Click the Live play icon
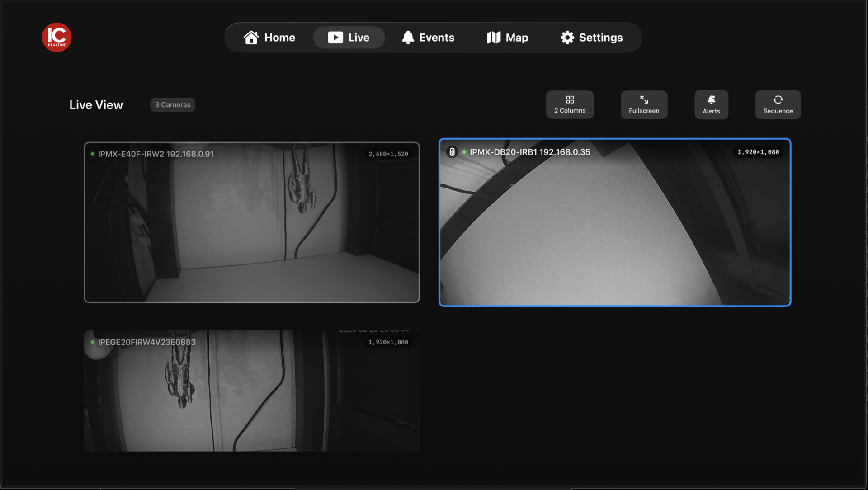The height and width of the screenshot is (490, 868). [x=335, y=38]
